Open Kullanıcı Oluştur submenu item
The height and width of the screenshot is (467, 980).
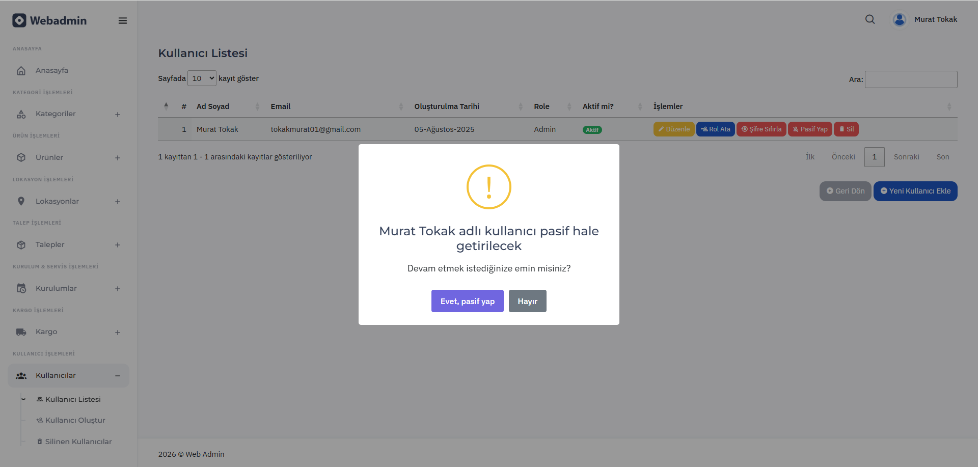pyautogui.click(x=75, y=420)
